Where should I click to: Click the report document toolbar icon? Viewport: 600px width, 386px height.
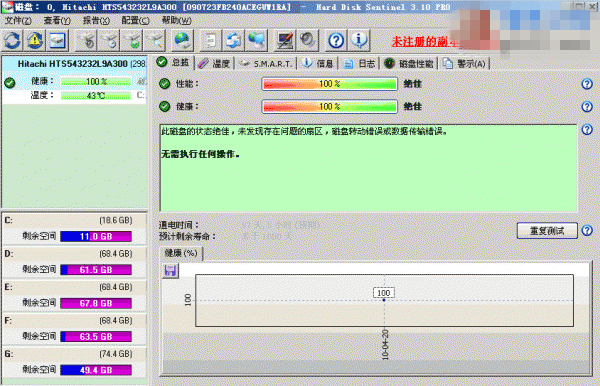click(211, 40)
